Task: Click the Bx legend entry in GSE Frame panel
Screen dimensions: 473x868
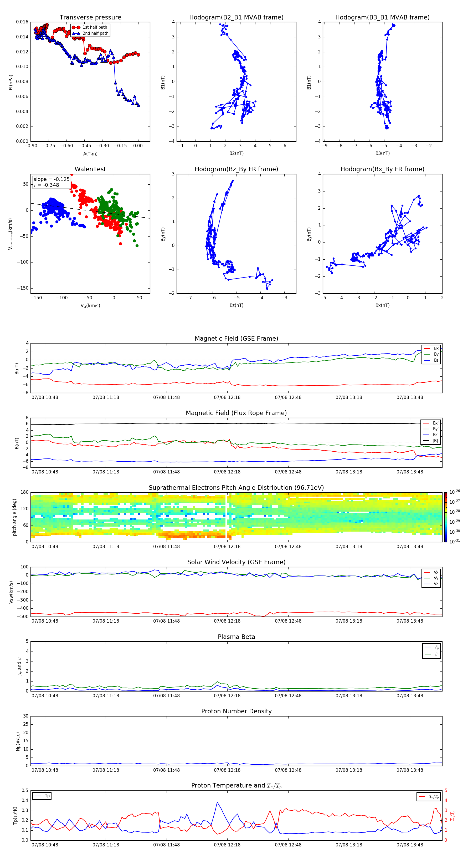Action: pyautogui.click(x=431, y=349)
